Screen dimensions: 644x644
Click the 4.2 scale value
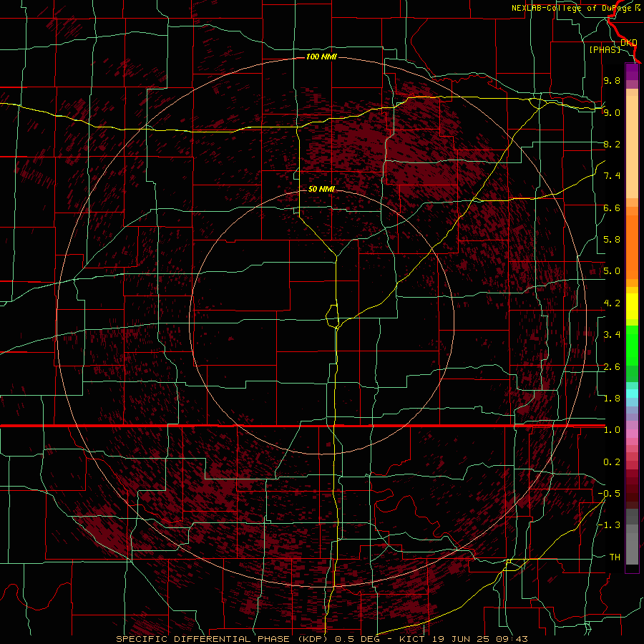pos(612,303)
